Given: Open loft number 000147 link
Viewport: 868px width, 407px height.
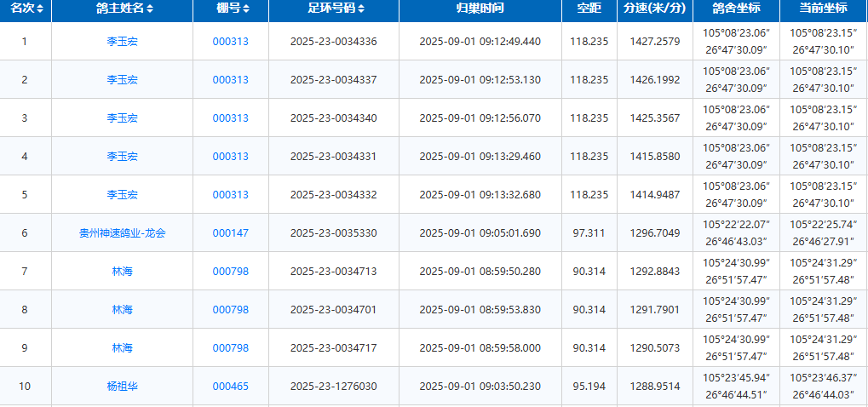Looking at the screenshot, I should (x=230, y=233).
